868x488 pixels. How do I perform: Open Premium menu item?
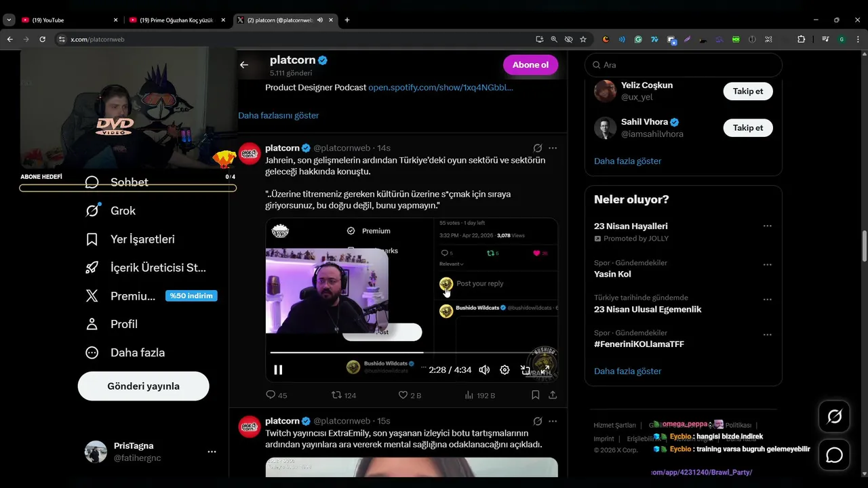point(151,296)
